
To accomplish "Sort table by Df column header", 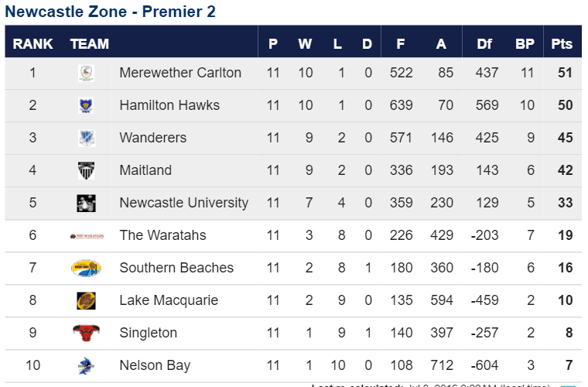I will pyautogui.click(x=484, y=44).
